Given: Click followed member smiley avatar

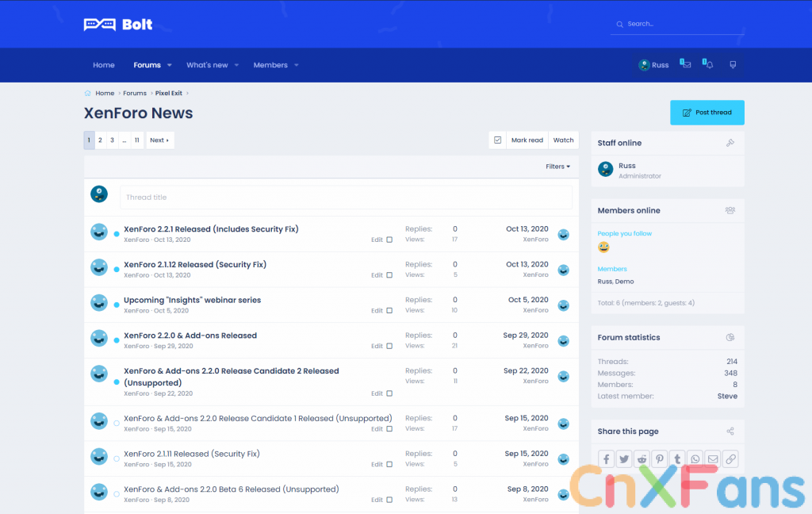Looking at the screenshot, I should pyautogui.click(x=603, y=247).
